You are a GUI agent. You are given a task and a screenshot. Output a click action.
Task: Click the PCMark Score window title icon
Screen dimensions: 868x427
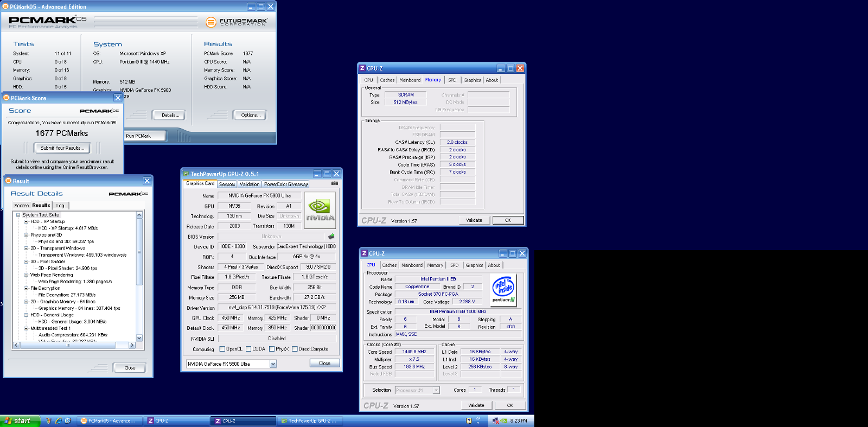point(7,98)
